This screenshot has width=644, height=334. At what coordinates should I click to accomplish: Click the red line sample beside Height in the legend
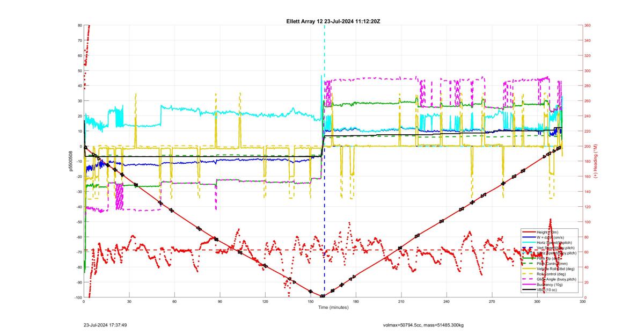pyautogui.click(x=529, y=232)
